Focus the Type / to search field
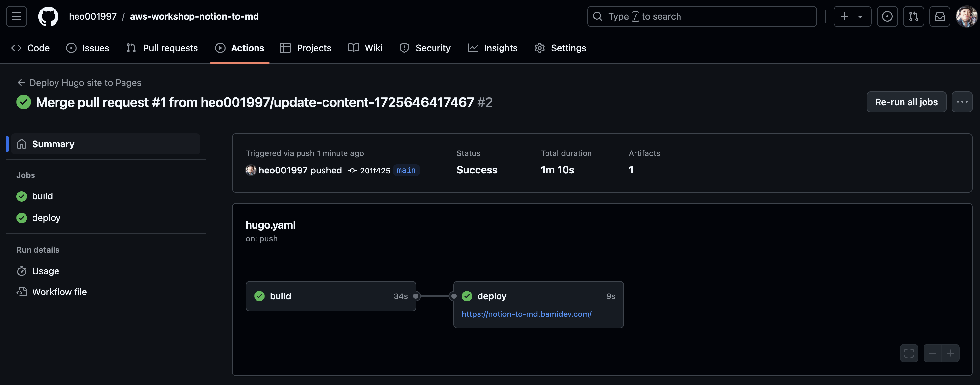Viewport: 980px width, 385px height. pos(702,16)
